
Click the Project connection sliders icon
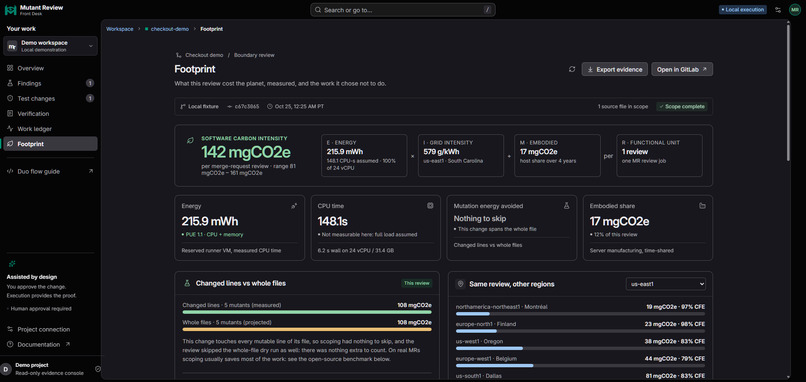coord(10,330)
